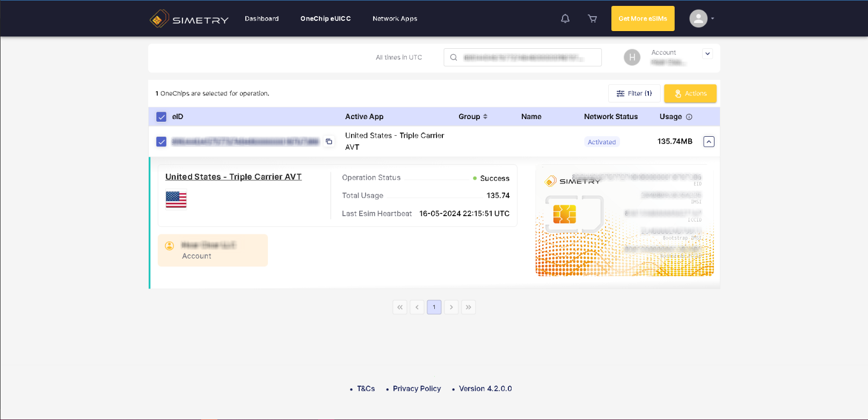Sort by Group column arrows
This screenshot has height=420, width=868.
485,116
